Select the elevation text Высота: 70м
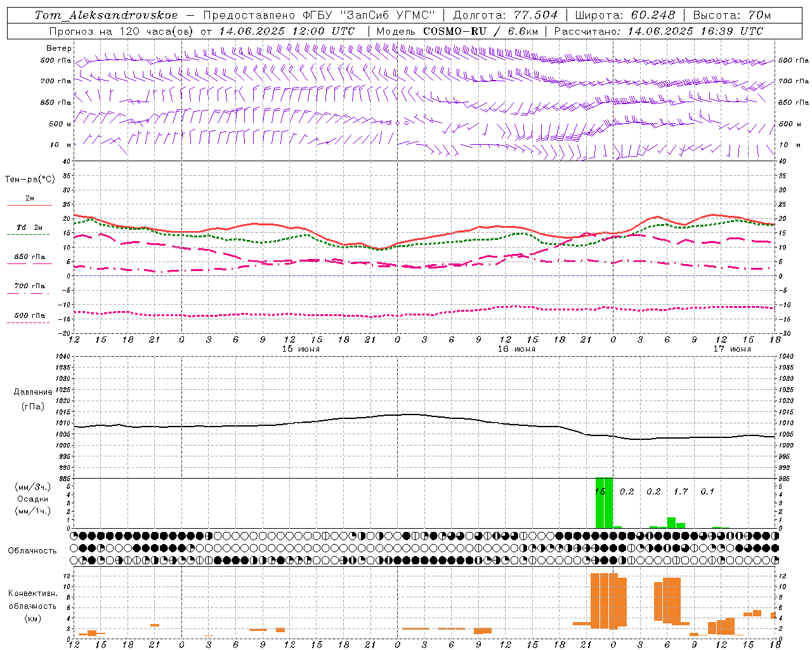Image resolution: width=812 pixels, height=650 pixels. (x=731, y=15)
